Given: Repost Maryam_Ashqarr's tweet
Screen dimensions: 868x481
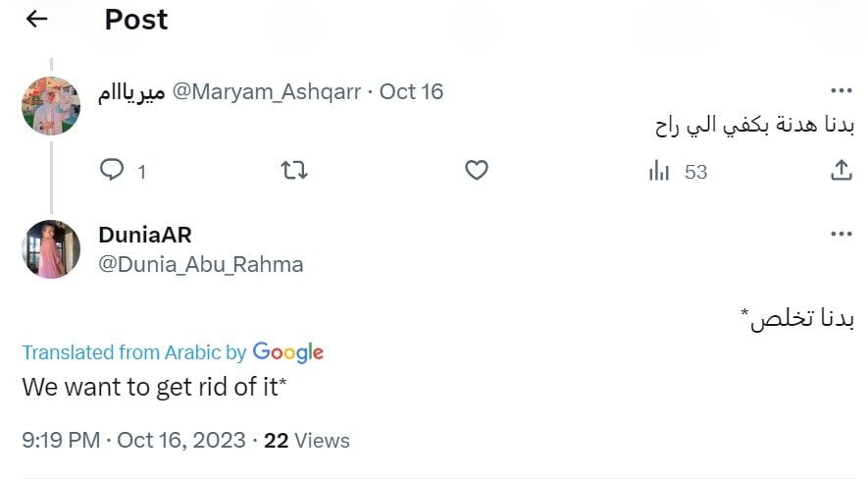Looking at the screenshot, I should coord(294,170).
